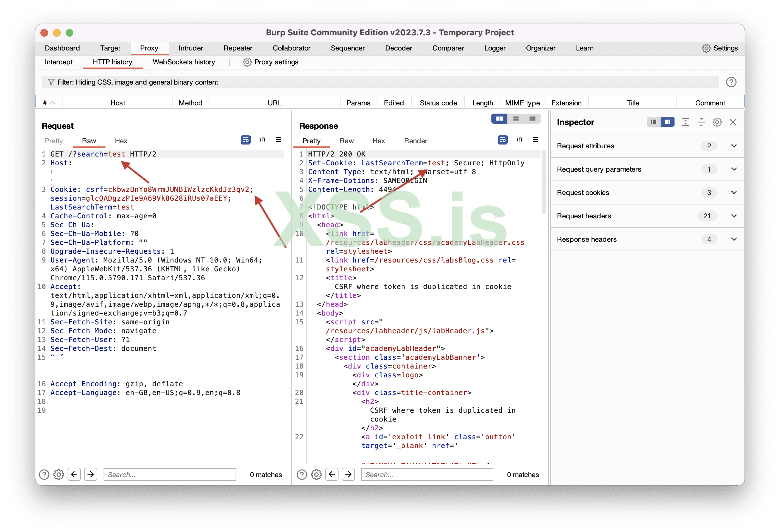Click the Response search input field
The height and width of the screenshot is (532, 780).
coord(427,474)
